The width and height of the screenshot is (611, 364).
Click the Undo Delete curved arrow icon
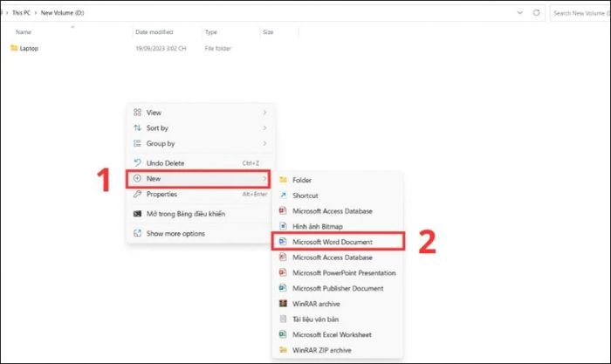[137, 163]
